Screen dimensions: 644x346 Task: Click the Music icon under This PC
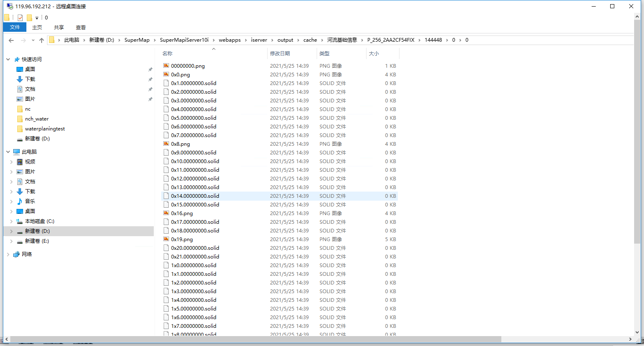click(20, 201)
